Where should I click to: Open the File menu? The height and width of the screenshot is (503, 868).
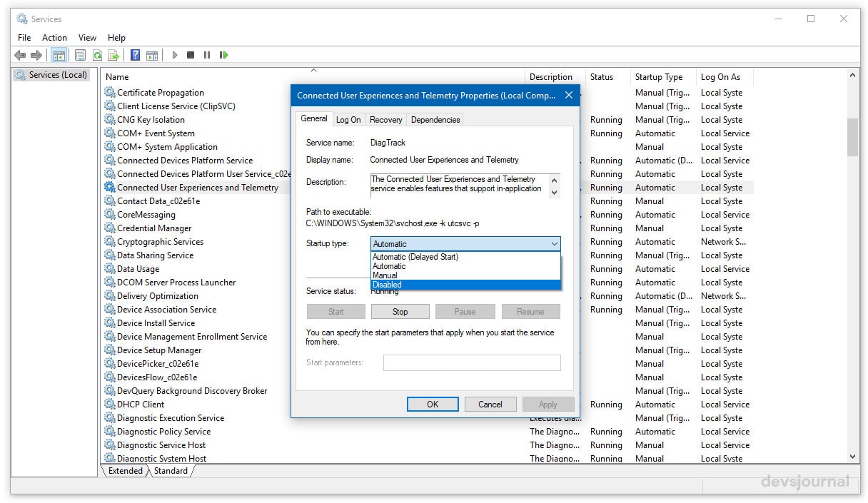(24, 38)
